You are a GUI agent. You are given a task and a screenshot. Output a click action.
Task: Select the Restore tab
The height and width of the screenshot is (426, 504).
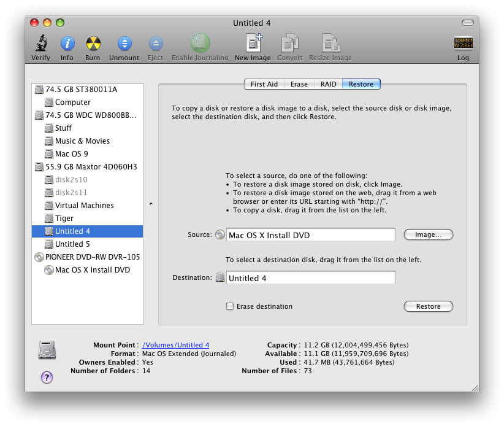click(361, 84)
